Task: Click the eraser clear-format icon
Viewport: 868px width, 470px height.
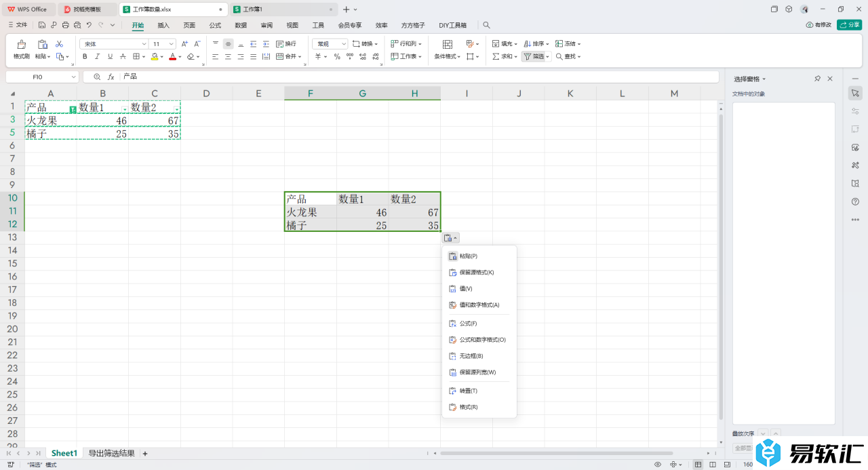Action: [x=191, y=57]
